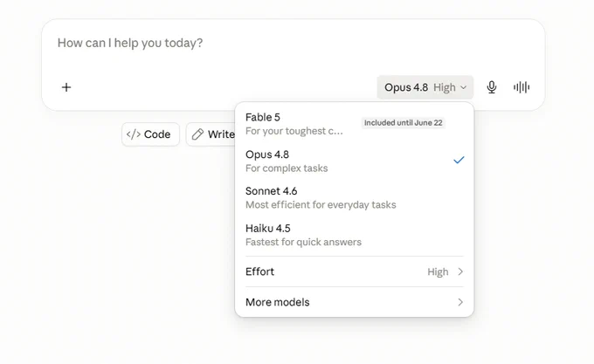Image resolution: width=594 pixels, height=364 pixels.
Task: Click the Included until June 22 badge
Action: point(403,122)
